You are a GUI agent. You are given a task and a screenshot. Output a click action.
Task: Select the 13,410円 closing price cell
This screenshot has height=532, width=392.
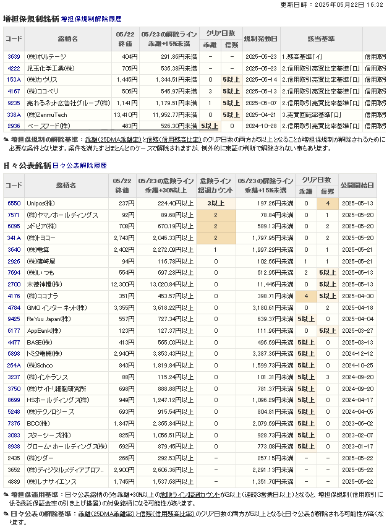pyautogui.click(x=126, y=114)
